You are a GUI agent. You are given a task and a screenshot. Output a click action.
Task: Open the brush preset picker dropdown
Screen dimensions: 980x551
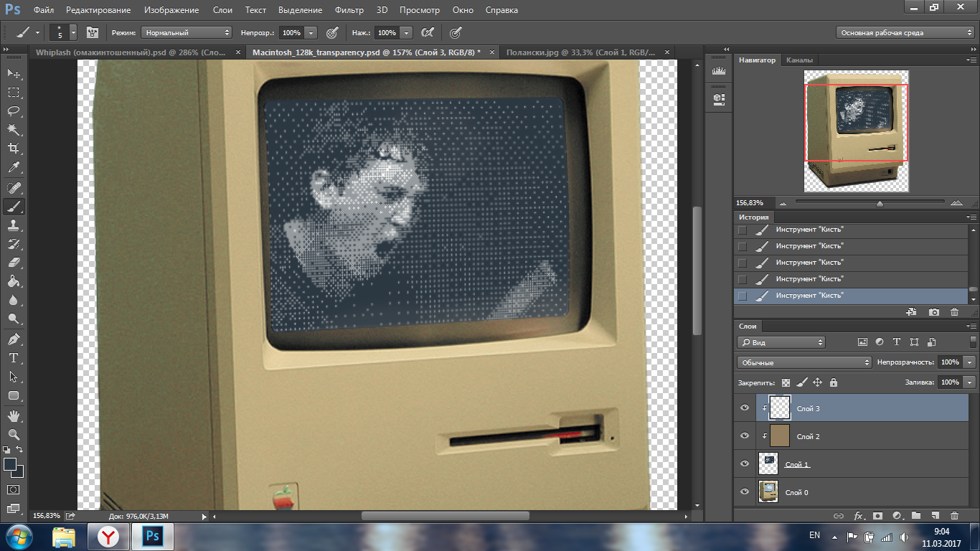click(73, 32)
